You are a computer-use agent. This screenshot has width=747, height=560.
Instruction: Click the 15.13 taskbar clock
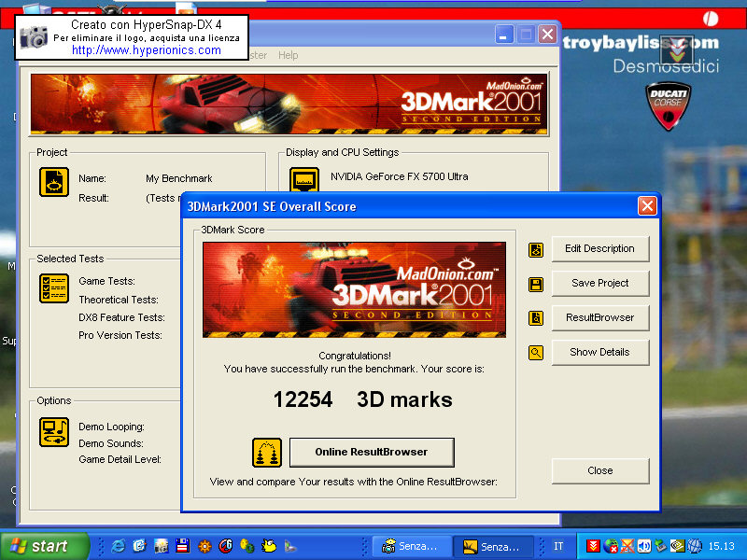pos(721,546)
